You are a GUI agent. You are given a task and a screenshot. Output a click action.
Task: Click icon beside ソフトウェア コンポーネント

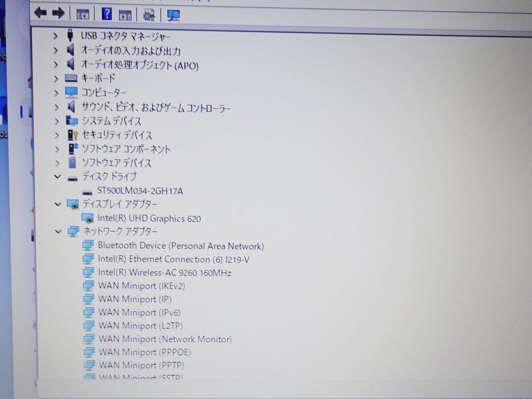(73, 148)
